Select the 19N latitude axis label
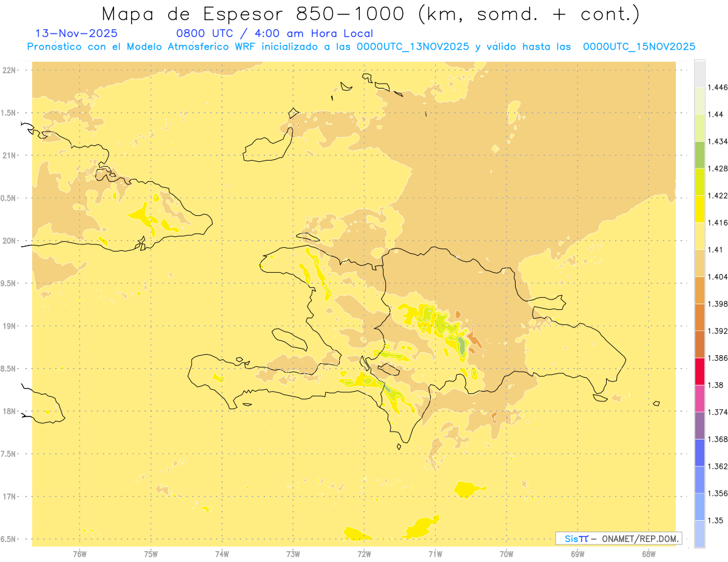 pos(10,326)
